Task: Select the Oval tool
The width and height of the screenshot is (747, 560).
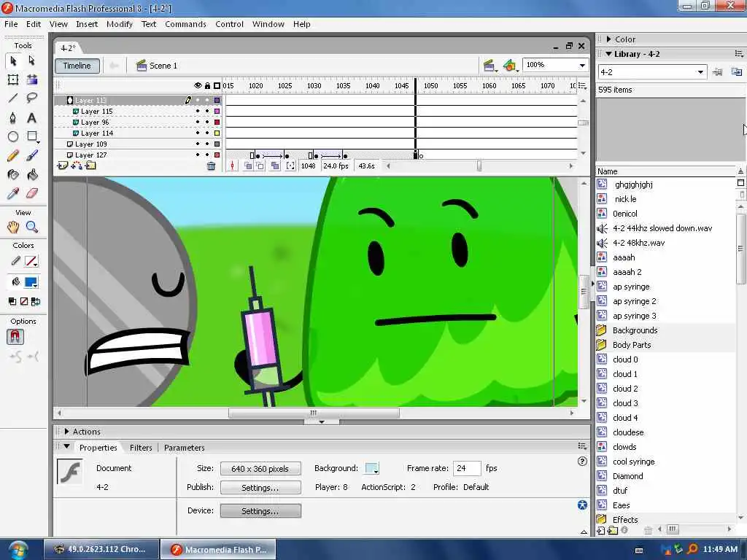Action: [13, 136]
